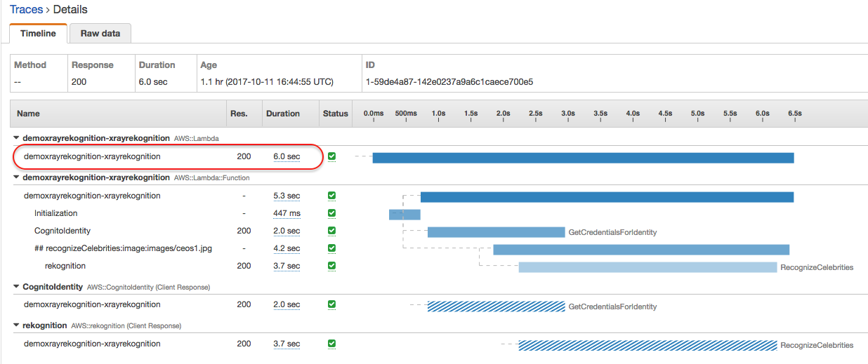Viewport: 868px width, 364px height.
Task: Select the solid light RecognizeCelebrities bar
Action: (648, 267)
